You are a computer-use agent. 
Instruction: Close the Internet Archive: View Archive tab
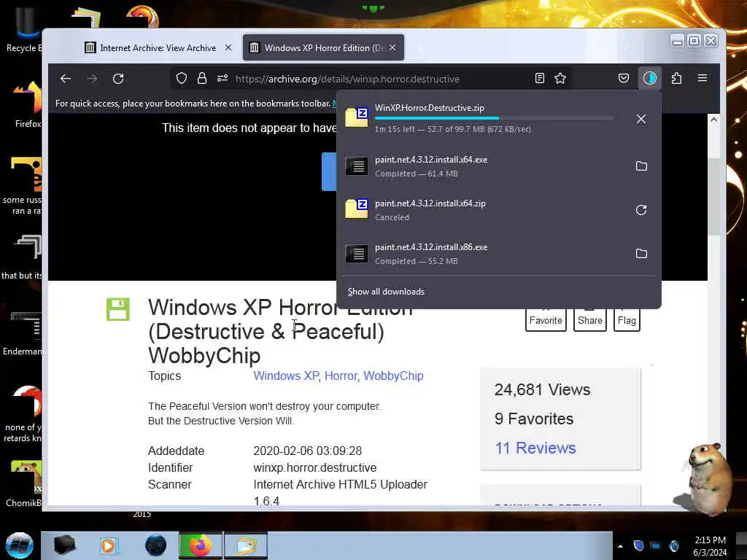coord(228,47)
